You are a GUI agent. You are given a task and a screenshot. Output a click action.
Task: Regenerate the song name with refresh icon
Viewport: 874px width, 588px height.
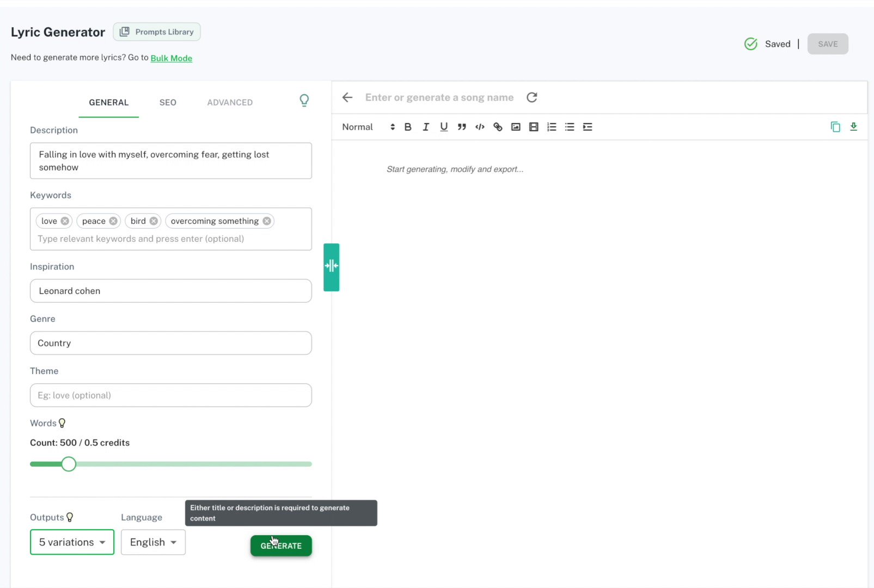point(532,97)
